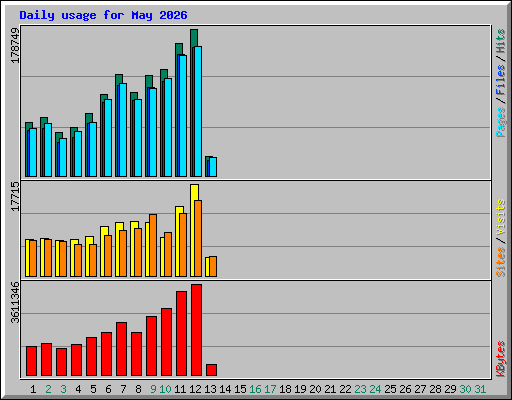
Task: Select the red KBytes bar for day 1
Action: pyautogui.click(x=31, y=361)
